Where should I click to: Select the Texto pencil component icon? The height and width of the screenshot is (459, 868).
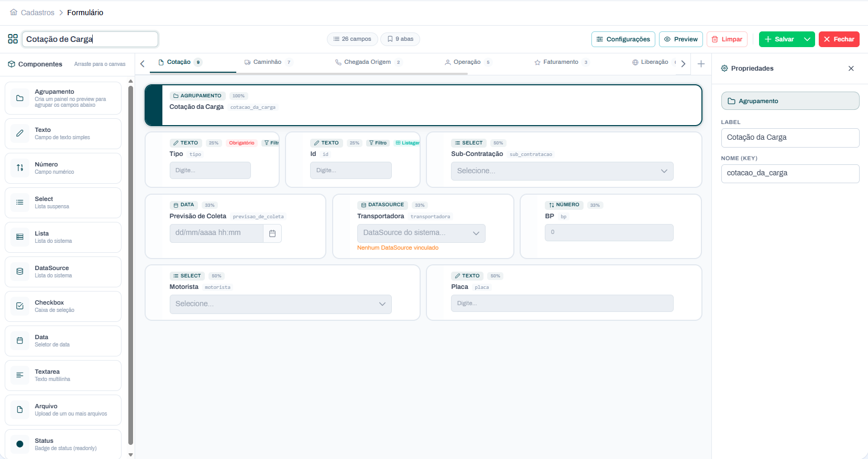[20, 133]
